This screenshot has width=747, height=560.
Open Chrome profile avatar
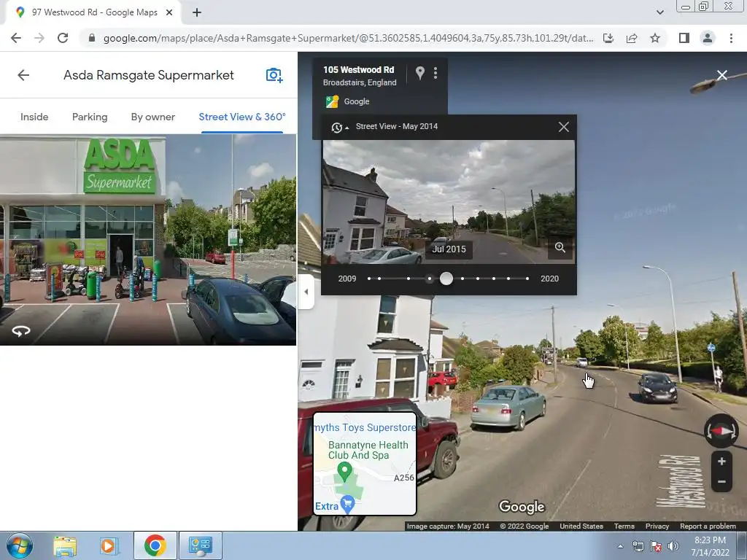708,38
